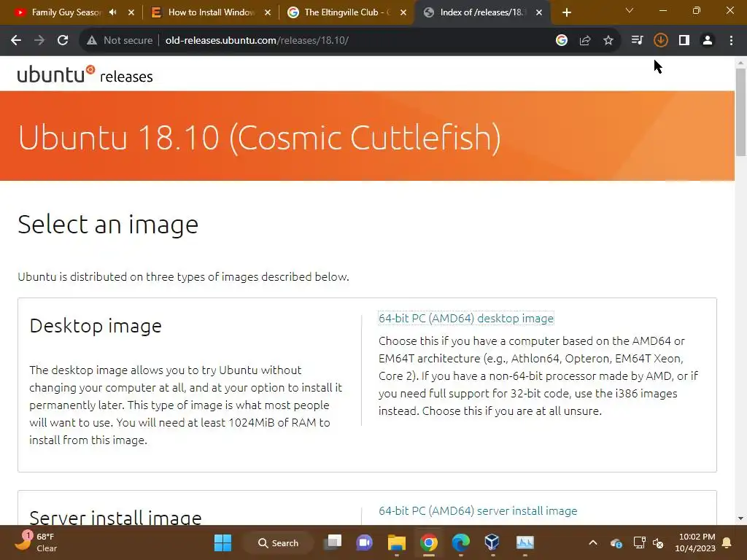Close the Index of /releases tab
Screen dimensions: 747x560
(x=539, y=13)
